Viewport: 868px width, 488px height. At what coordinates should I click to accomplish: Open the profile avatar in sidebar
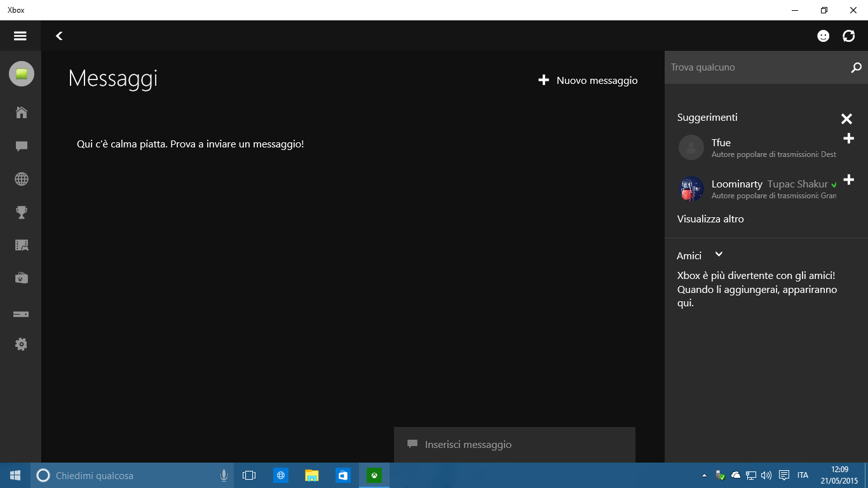point(22,74)
